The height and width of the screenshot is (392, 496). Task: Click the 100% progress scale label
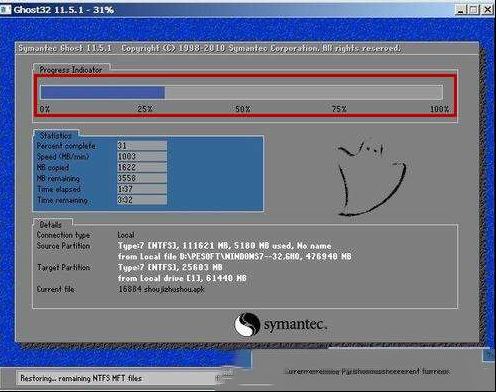[x=439, y=109]
